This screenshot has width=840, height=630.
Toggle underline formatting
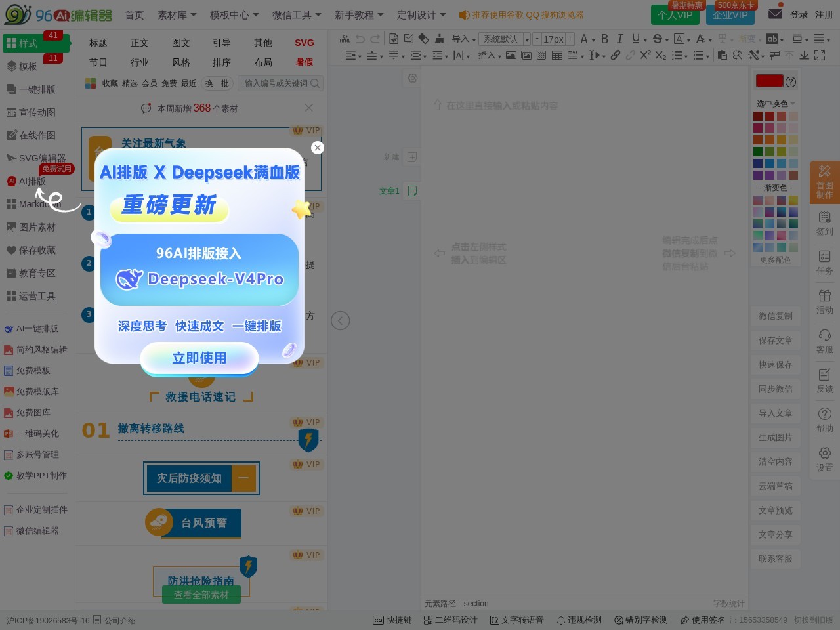(635, 39)
